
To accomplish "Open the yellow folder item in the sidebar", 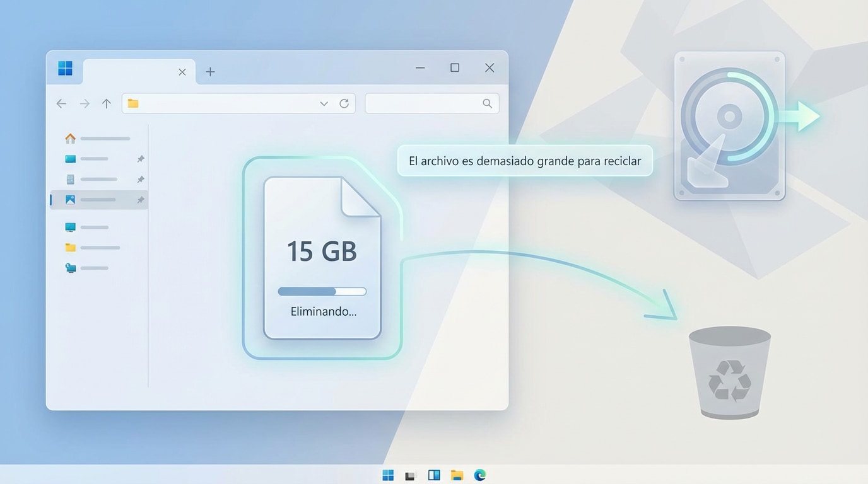I will [x=71, y=247].
